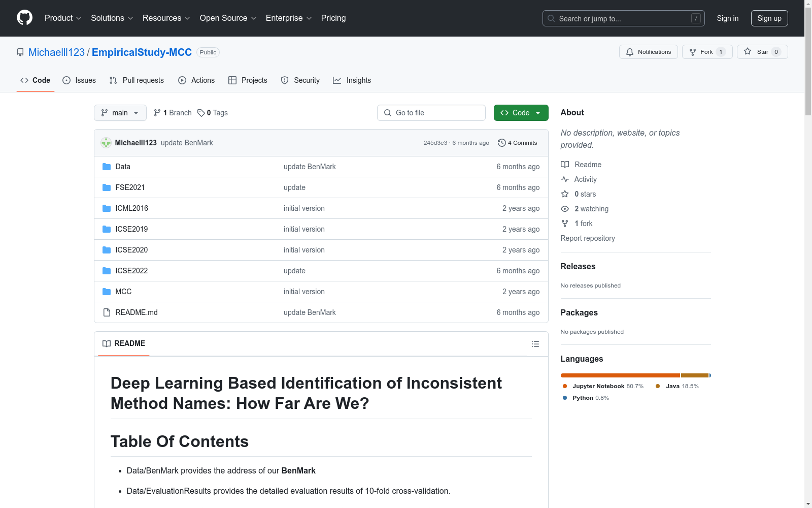Click the ICSE2019 folder icon

pyautogui.click(x=107, y=229)
